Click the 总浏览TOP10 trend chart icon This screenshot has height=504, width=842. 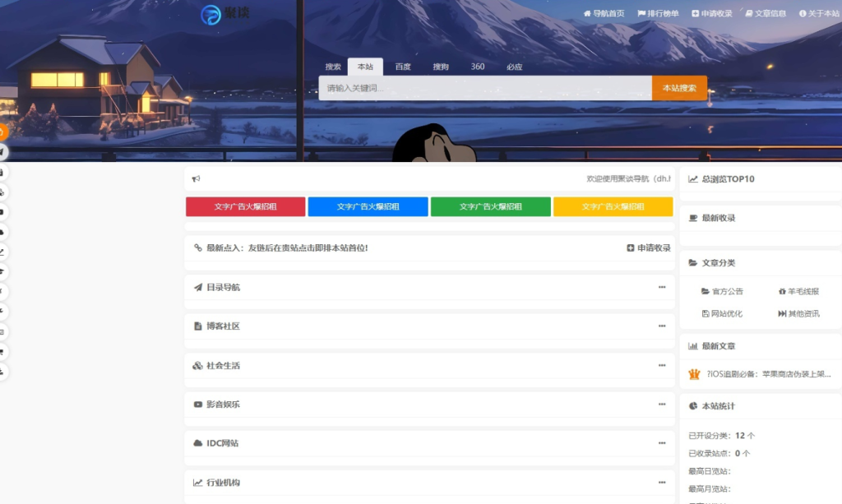[693, 178]
